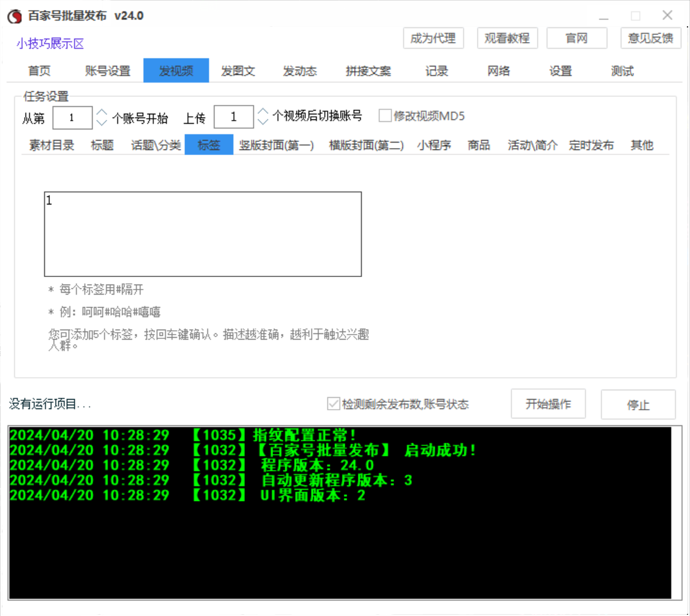690x616 pixels.
Task: Decrease the starting account number
Action: click(x=102, y=123)
